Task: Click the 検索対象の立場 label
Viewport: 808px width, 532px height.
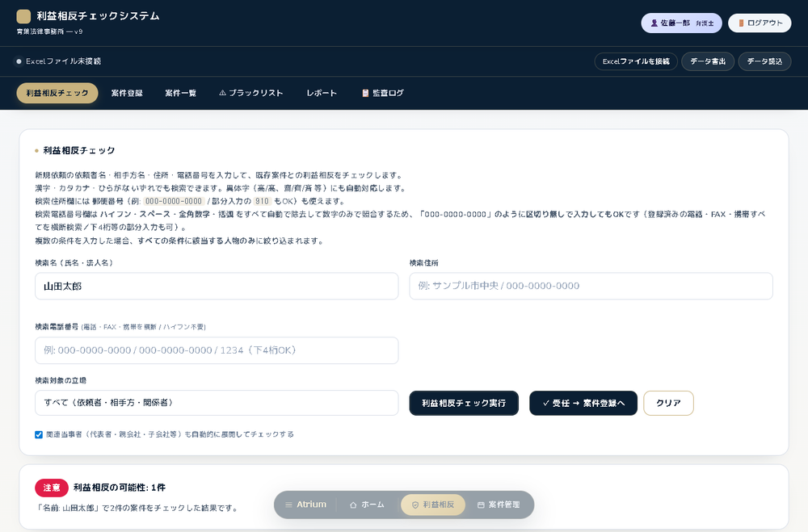Action: (x=61, y=380)
